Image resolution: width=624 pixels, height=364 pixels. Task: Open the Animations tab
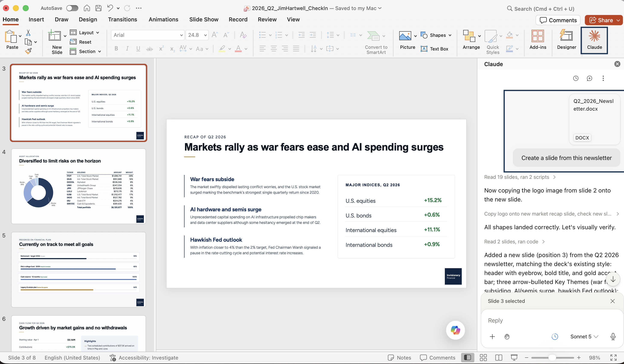pos(163,19)
